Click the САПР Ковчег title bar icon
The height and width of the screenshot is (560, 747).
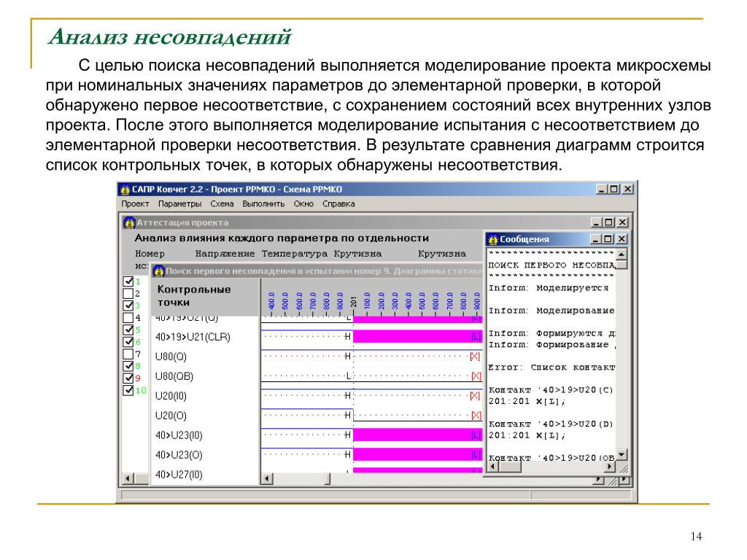[x=125, y=188]
